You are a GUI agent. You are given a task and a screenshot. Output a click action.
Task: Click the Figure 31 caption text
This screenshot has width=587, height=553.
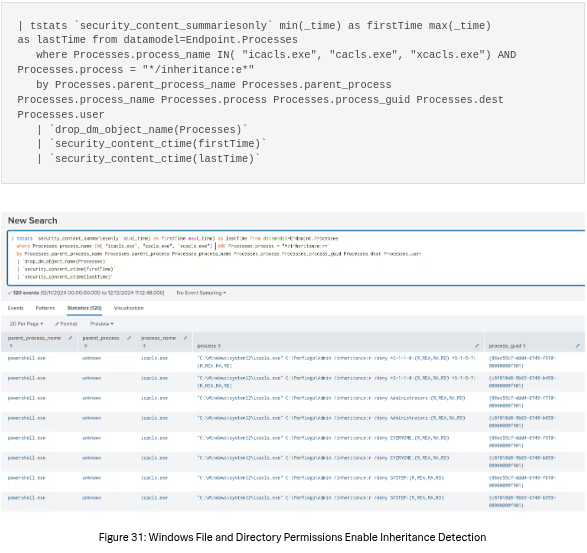292,537
